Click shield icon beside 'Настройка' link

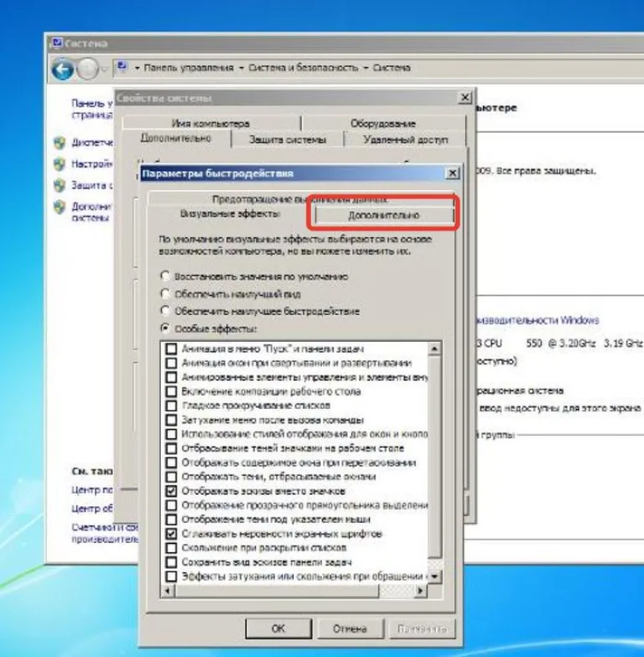[60, 163]
